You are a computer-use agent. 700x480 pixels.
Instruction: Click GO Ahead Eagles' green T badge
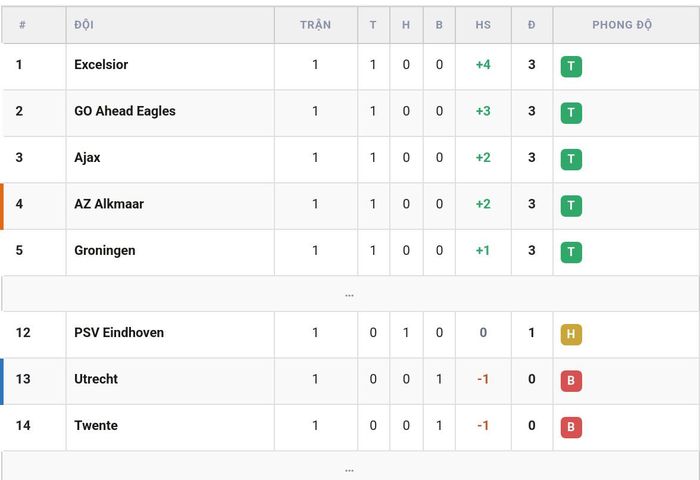(x=571, y=113)
